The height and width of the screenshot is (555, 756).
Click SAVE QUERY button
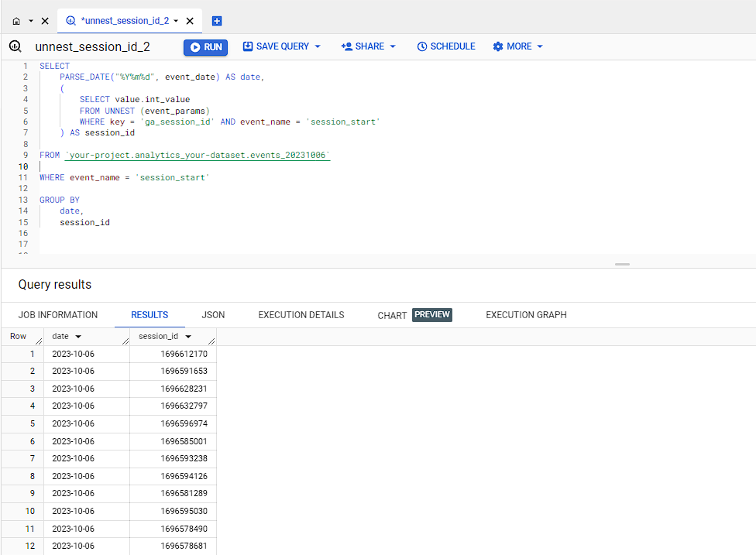point(276,46)
